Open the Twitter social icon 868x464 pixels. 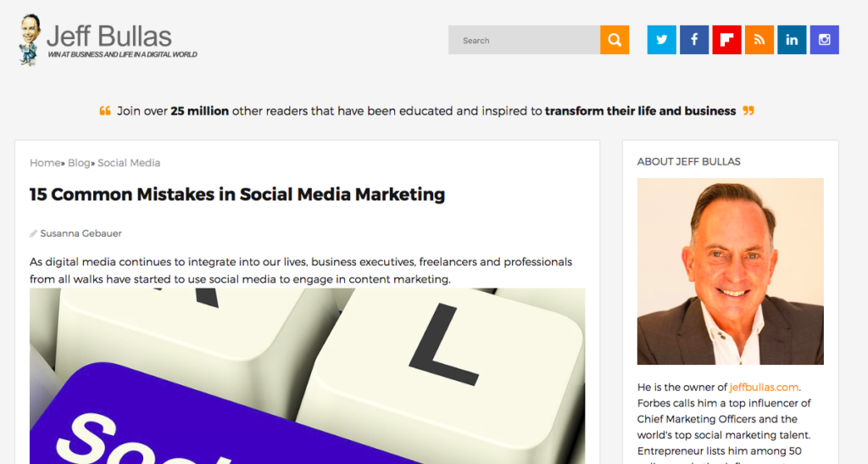(661, 40)
